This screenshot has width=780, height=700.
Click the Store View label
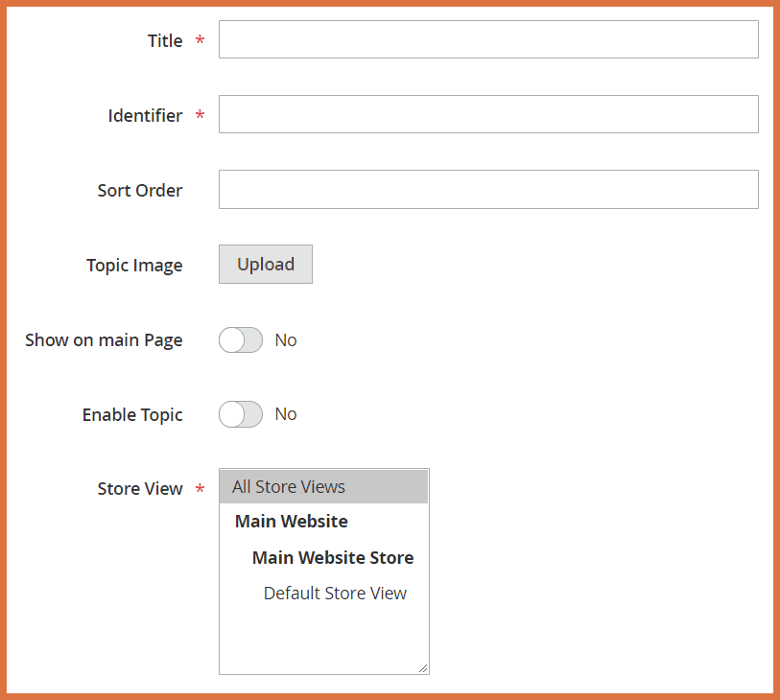point(140,489)
